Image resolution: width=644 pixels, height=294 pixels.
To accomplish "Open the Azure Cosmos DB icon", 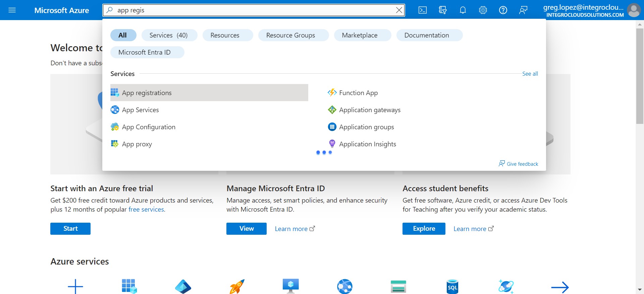I will point(506,287).
